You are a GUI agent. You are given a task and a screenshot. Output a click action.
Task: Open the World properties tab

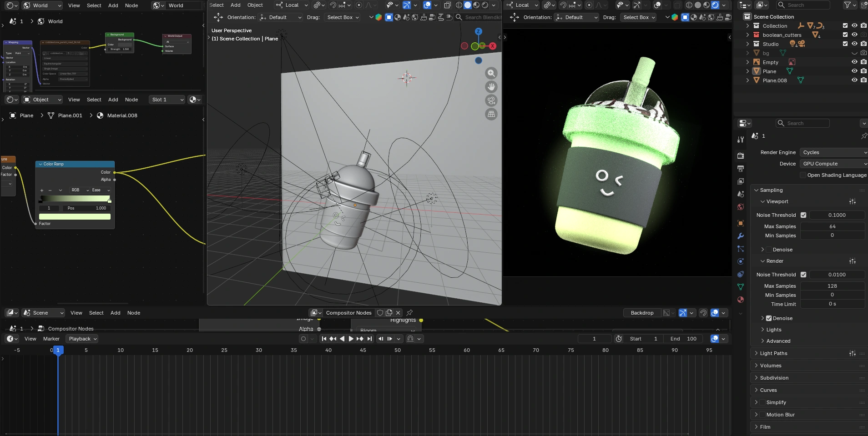click(741, 207)
